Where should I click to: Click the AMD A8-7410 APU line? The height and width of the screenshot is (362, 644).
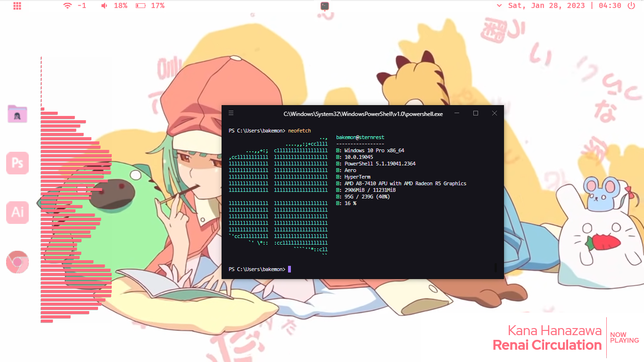click(401, 183)
